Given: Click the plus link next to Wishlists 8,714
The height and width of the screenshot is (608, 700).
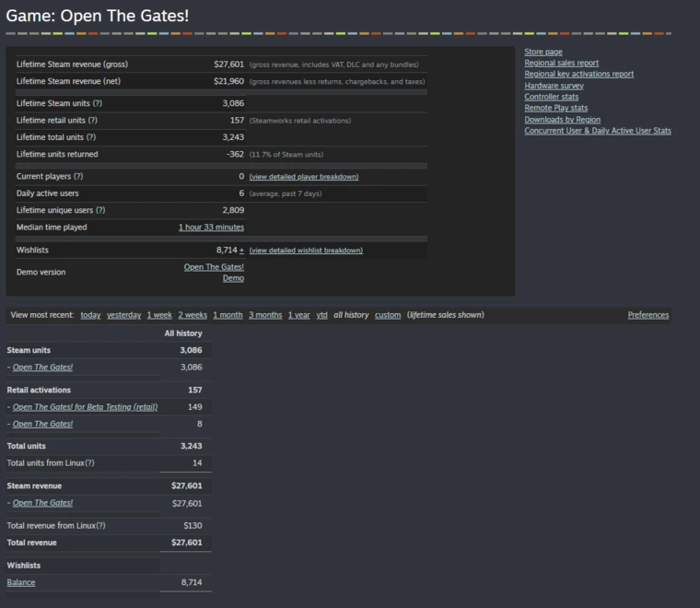Looking at the screenshot, I should click(241, 250).
